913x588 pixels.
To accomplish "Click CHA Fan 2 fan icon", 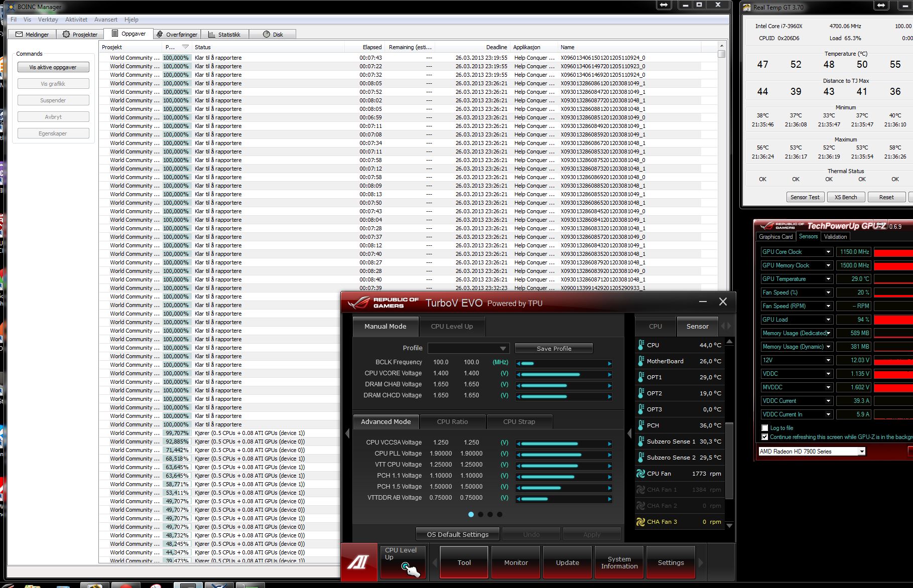I will (x=640, y=506).
